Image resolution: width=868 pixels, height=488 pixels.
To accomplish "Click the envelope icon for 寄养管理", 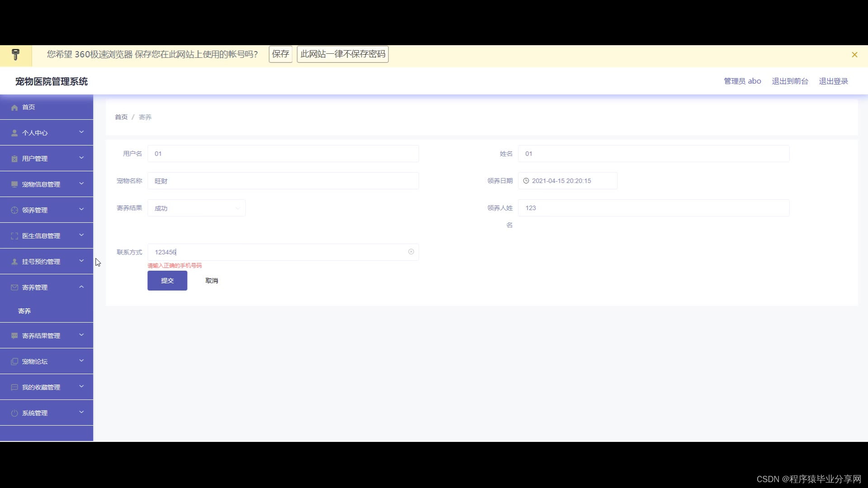I will (x=14, y=287).
